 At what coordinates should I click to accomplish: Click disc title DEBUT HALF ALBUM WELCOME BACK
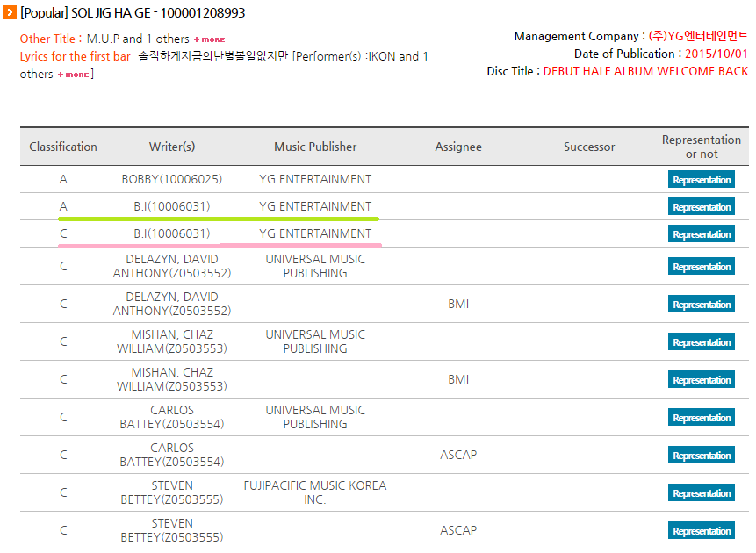pyautogui.click(x=645, y=71)
